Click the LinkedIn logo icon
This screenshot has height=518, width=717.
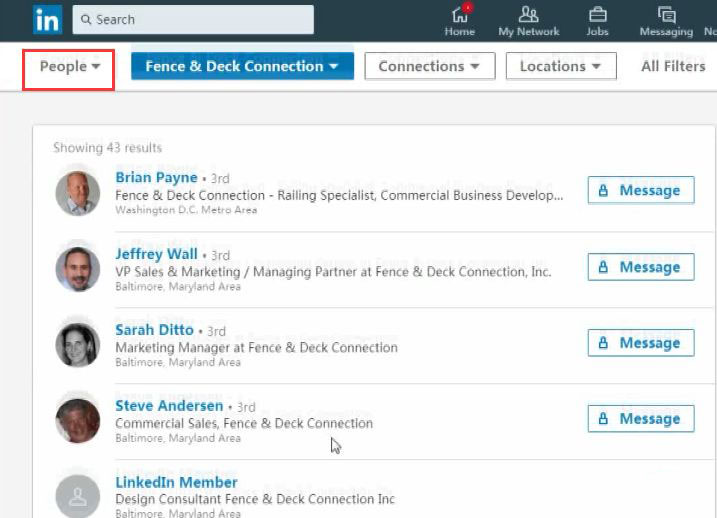coord(48,20)
